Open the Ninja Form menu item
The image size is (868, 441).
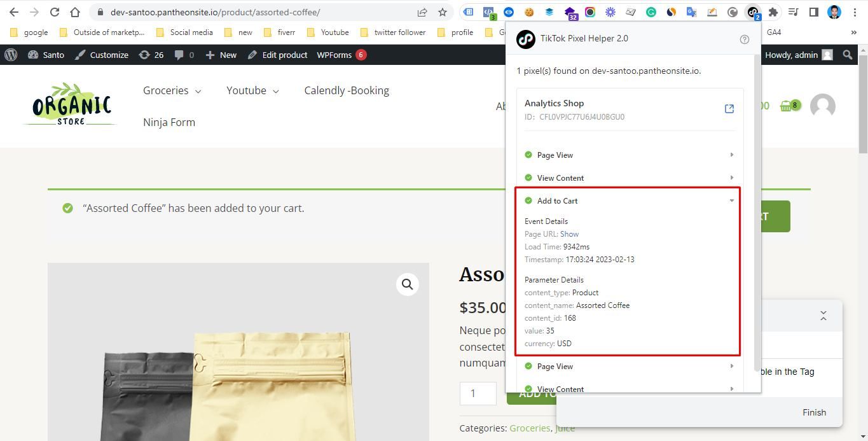coord(169,122)
